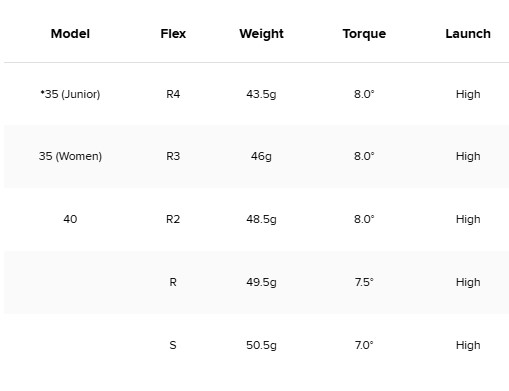
Task: Click the Torque column header
Action: tap(364, 34)
